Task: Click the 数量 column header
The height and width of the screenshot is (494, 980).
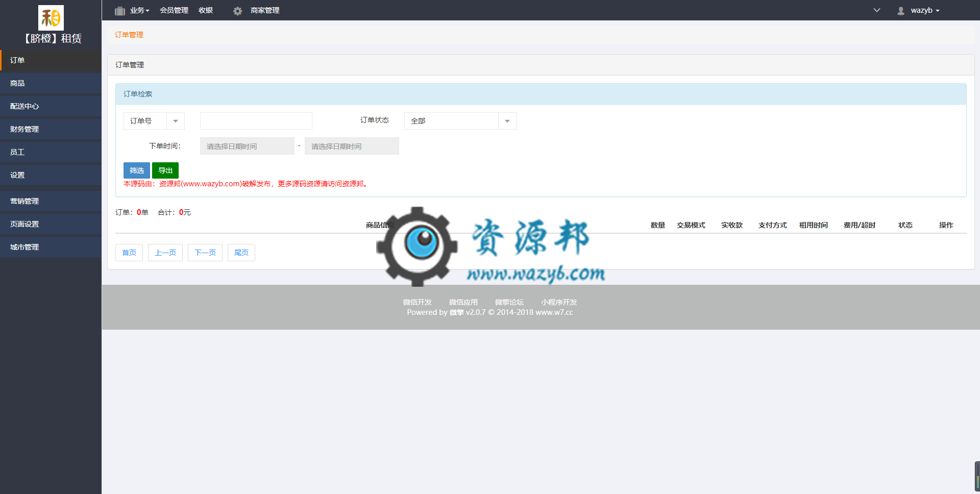Action: pos(658,225)
